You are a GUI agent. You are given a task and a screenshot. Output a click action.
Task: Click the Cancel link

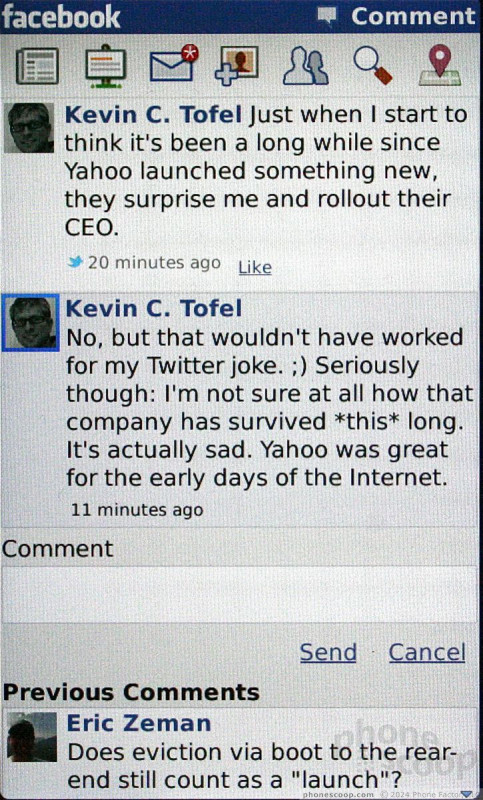click(427, 652)
